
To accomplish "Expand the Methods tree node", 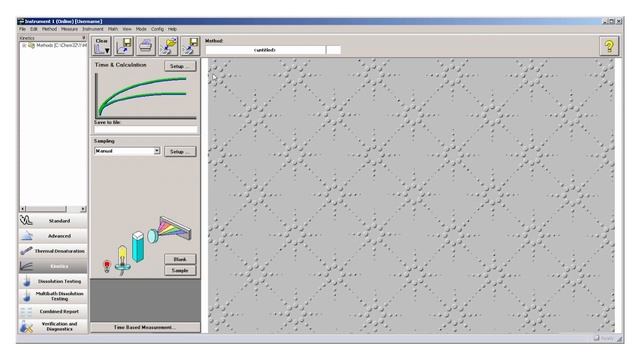I will (24, 46).
